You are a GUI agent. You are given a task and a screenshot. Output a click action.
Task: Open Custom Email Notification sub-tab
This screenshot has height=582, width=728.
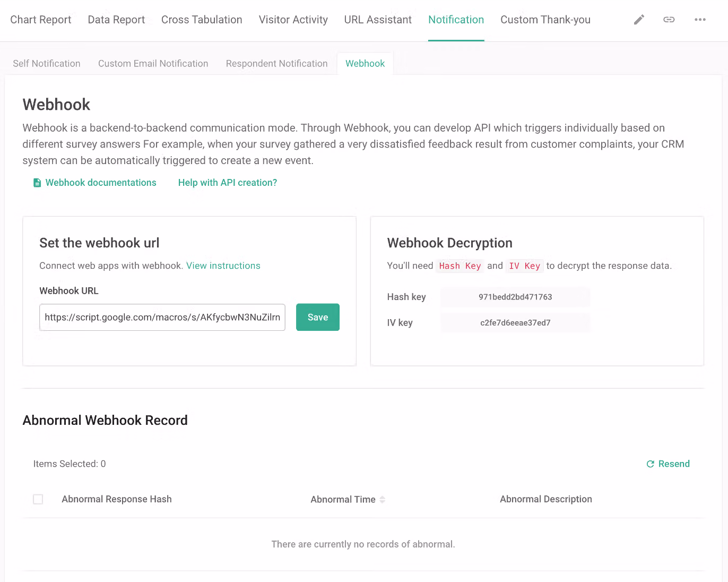153,63
